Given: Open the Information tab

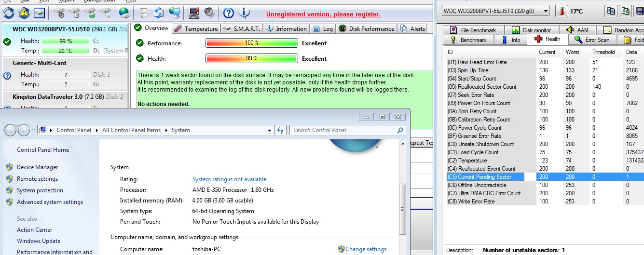Looking at the screenshot, I should tap(286, 28).
